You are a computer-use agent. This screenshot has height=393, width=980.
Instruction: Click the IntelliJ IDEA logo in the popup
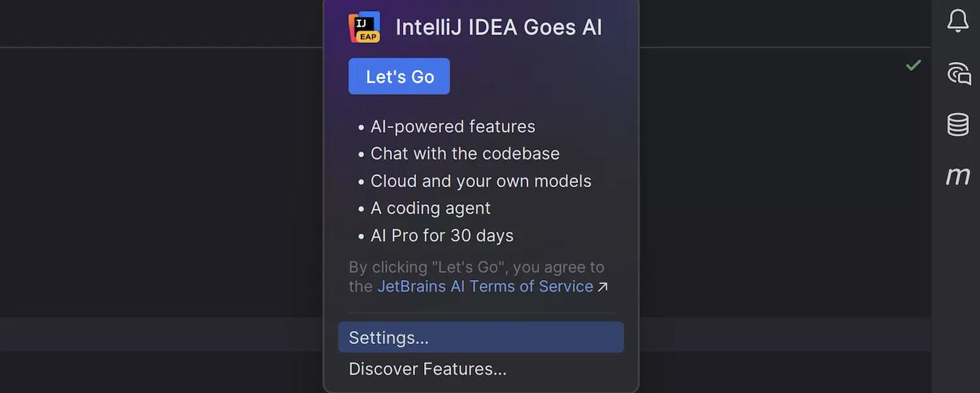coord(364,27)
